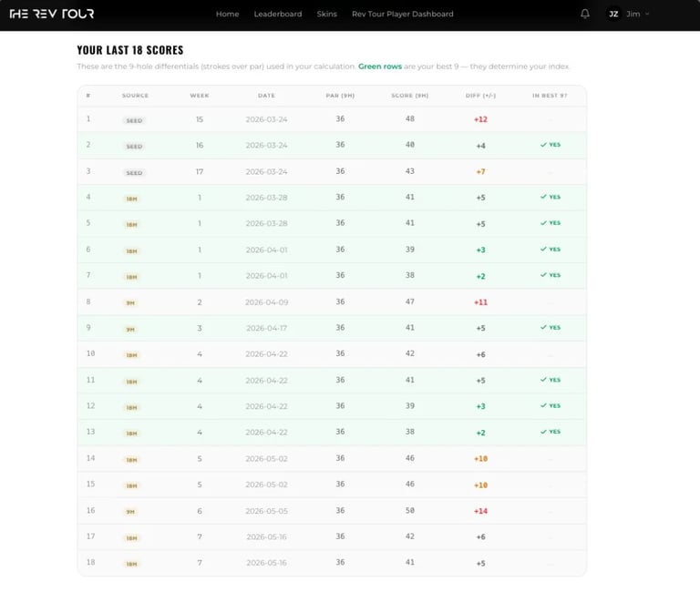Click the +6 diff in row 17
Screen dimensions: 700x592
pyautogui.click(x=481, y=537)
